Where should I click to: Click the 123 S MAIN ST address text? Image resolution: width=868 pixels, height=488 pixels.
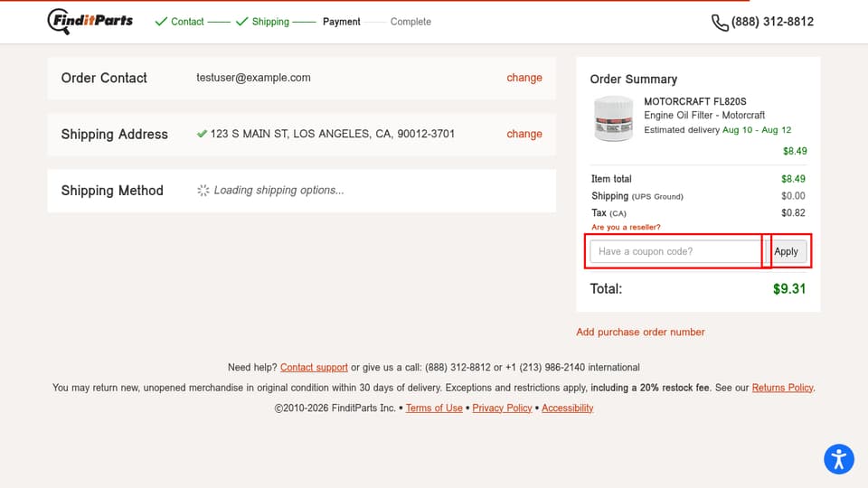(x=332, y=134)
